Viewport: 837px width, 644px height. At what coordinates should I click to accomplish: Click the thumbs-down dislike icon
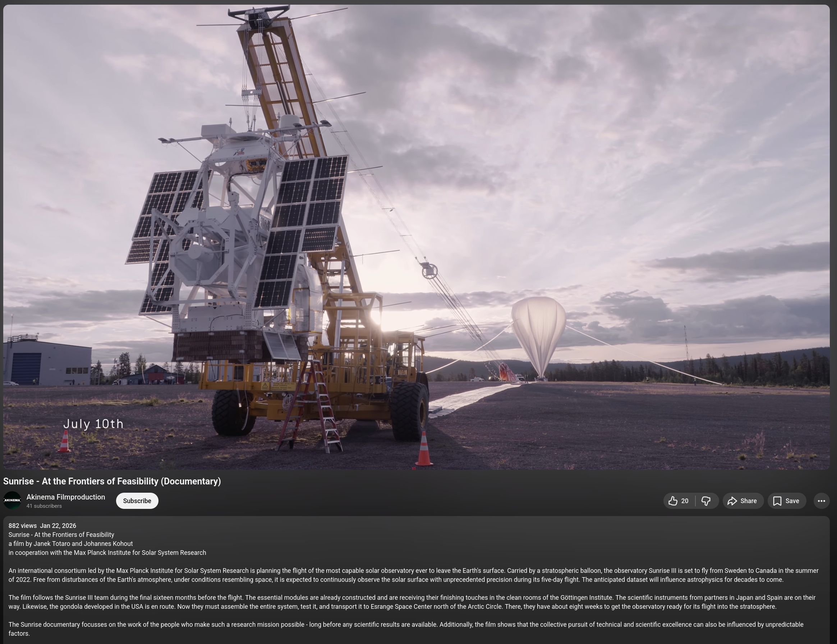pyautogui.click(x=706, y=501)
